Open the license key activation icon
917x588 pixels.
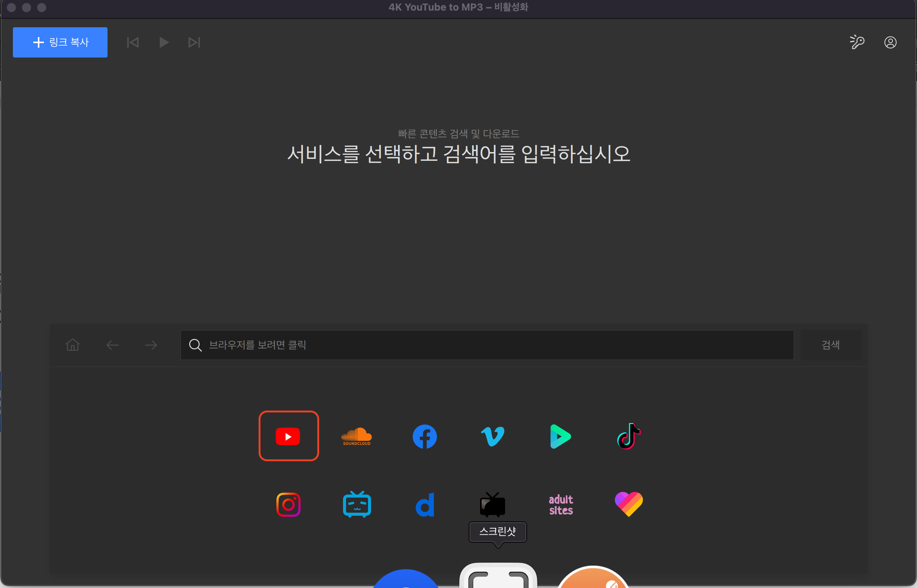pos(857,42)
